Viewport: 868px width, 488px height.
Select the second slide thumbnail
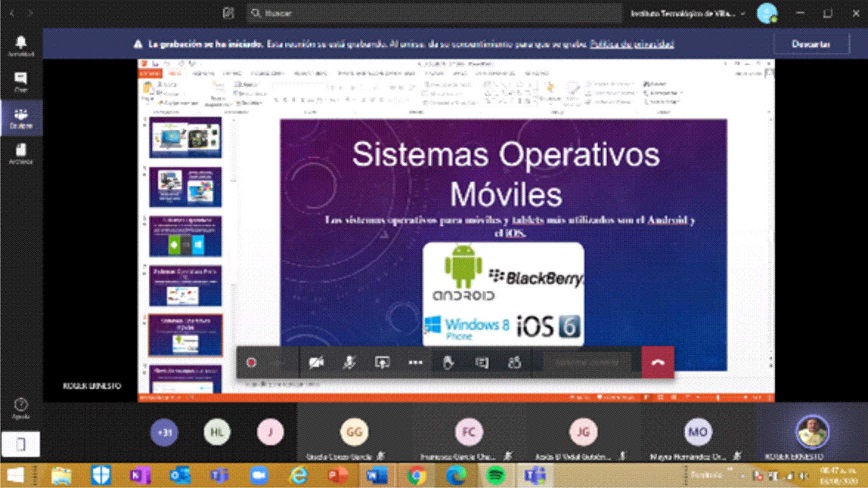click(185, 186)
